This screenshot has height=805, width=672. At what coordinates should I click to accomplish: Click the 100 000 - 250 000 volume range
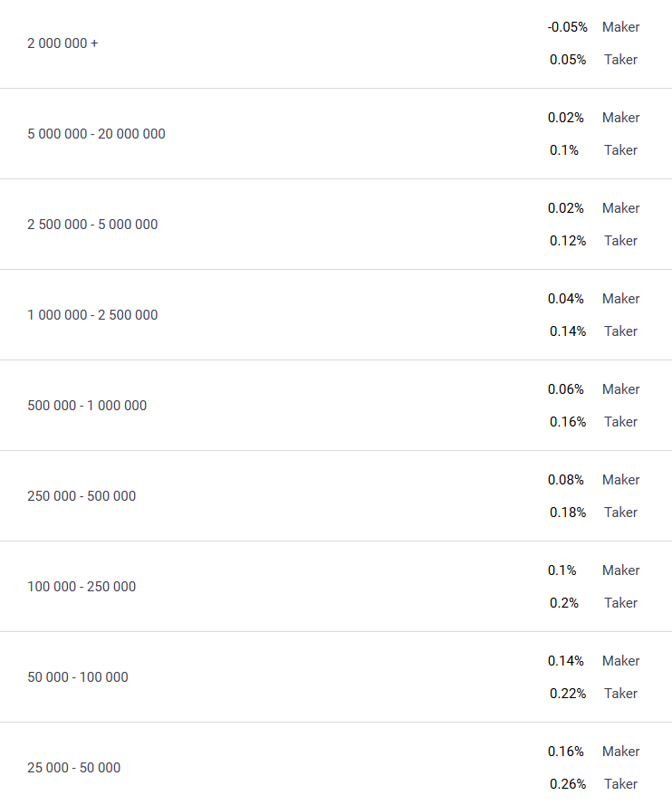[82, 587]
